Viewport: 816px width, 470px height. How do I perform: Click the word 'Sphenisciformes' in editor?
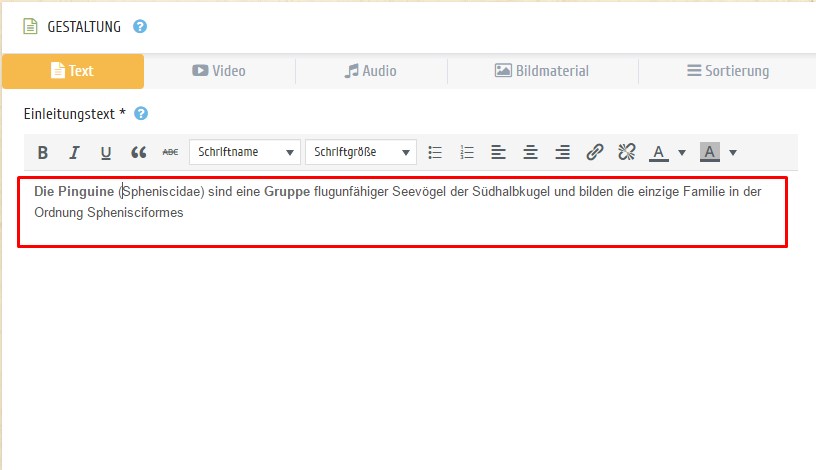click(135, 212)
